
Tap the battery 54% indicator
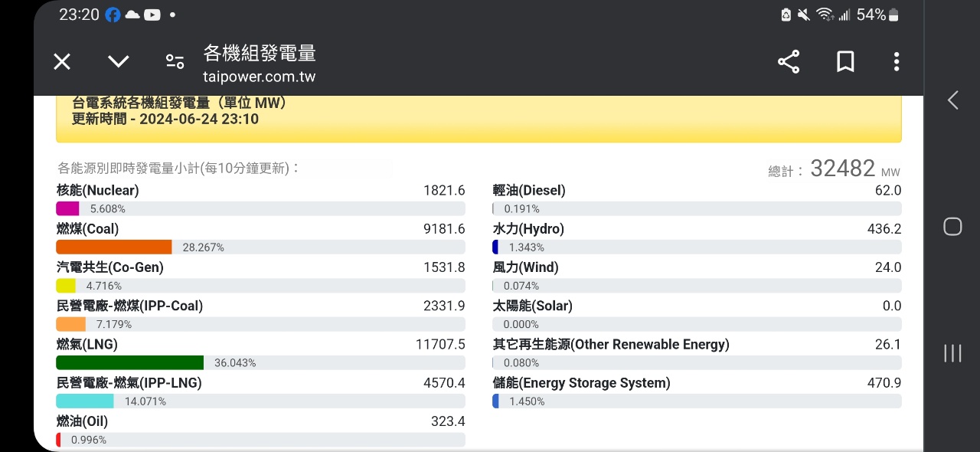click(877, 15)
